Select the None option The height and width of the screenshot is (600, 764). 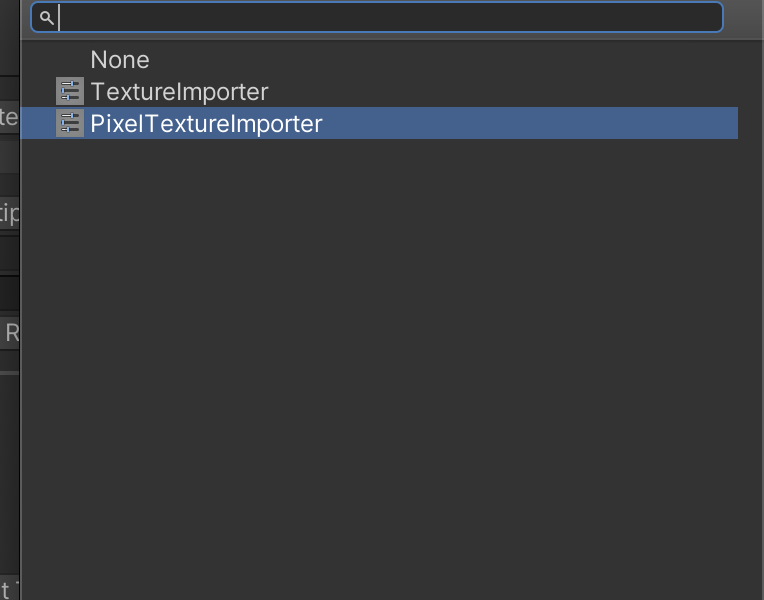pos(120,60)
